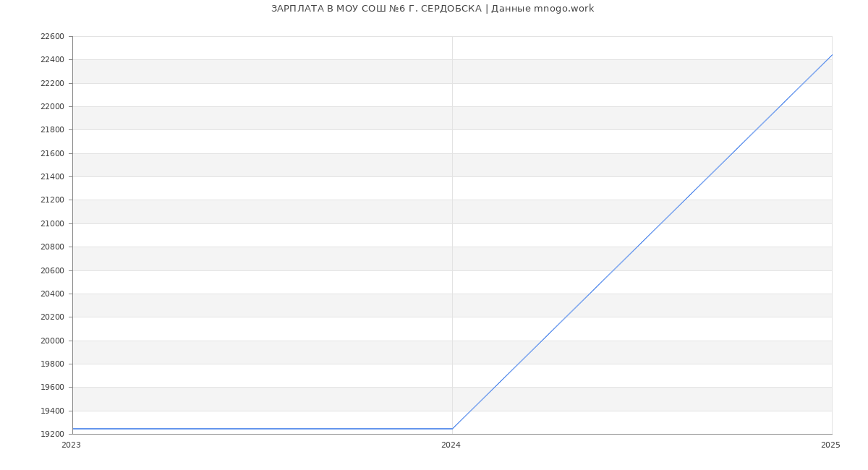Click the 20000 y-axis label

[52, 341]
